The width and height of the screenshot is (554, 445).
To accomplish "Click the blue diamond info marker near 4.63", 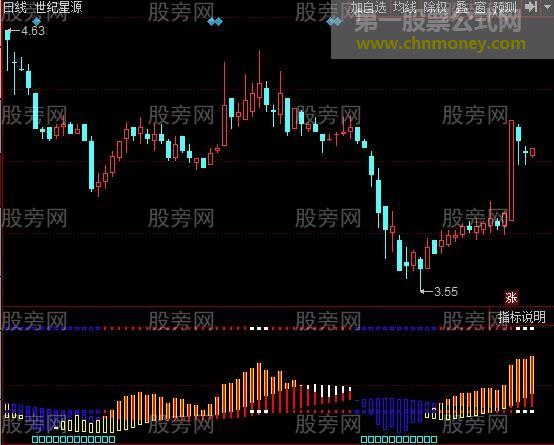I will tap(36, 22).
